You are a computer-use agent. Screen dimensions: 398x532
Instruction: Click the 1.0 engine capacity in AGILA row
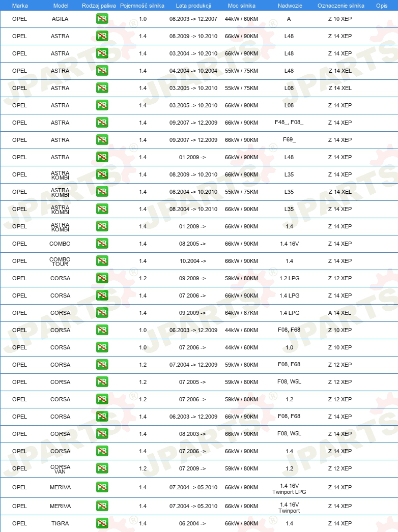[x=143, y=19]
